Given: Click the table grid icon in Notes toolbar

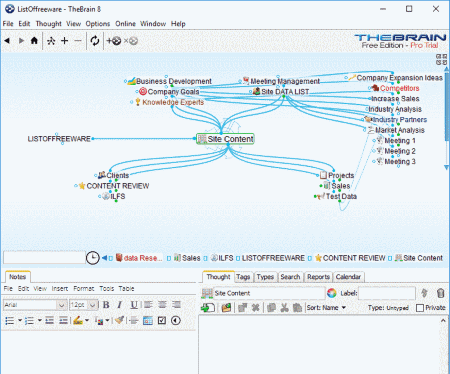Looking at the screenshot, I should click(148, 321).
